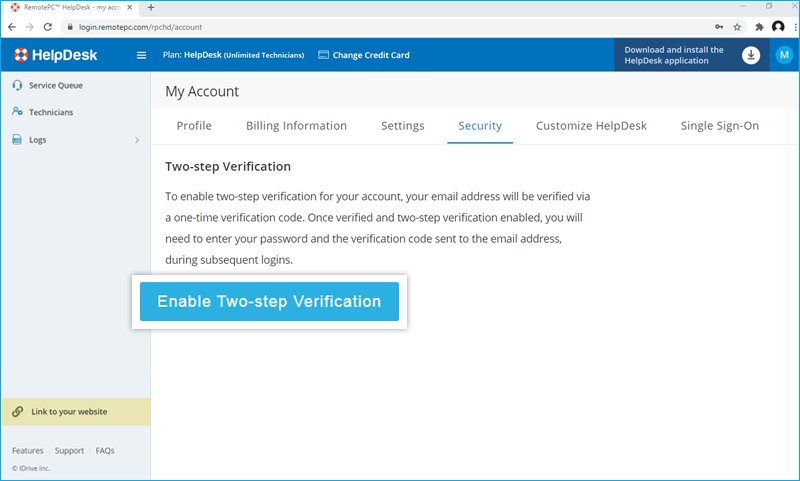Open the Billing Information tab
Viewport: 800px width, 481px height.
(x=296, y=126)
